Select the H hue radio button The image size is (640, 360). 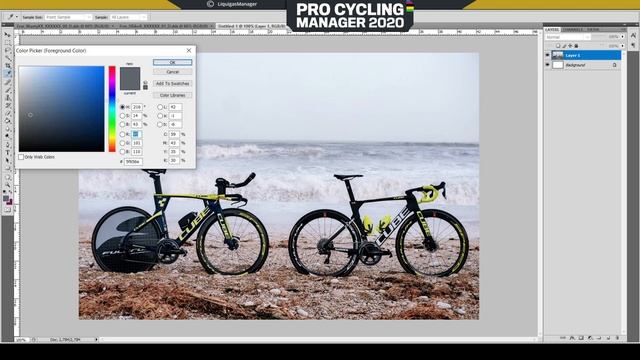click(122, 107)
